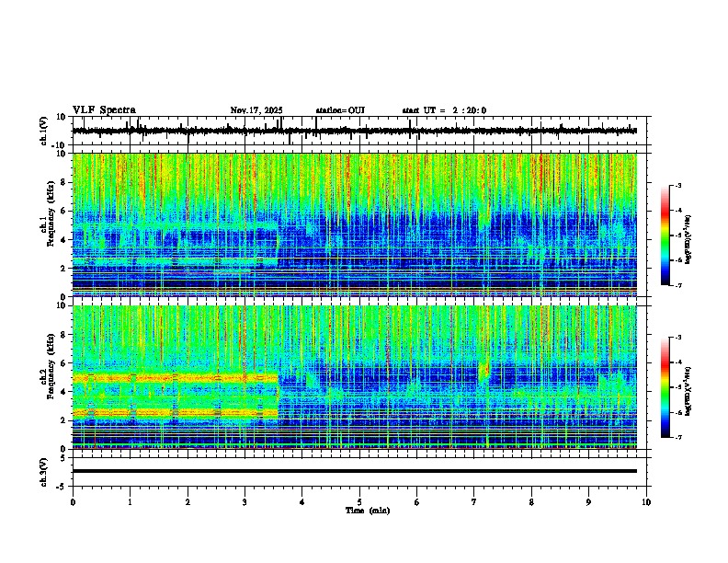Click the time axis tick label "0"

(x=73, y=502)
